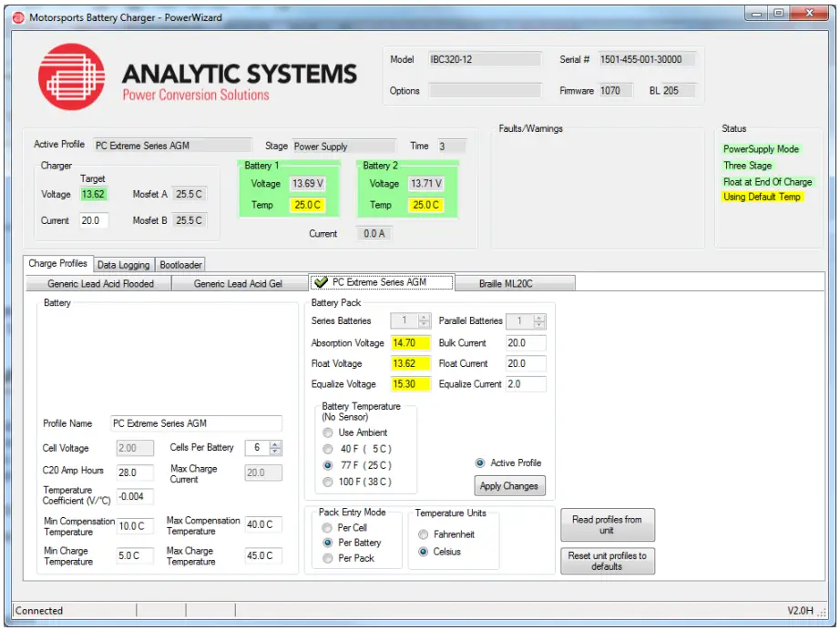
Task: Click the Analytic Systems logo
Action: click(x=71, y=76)
